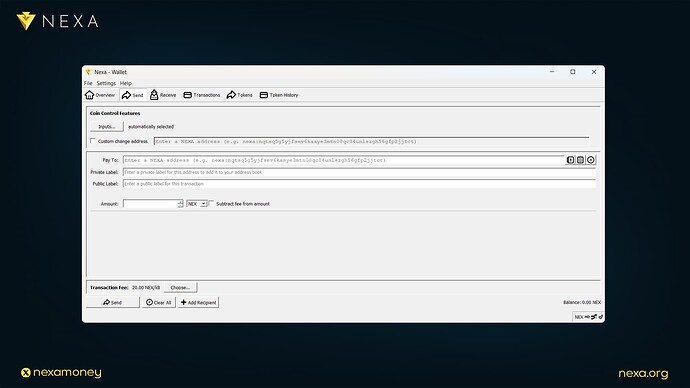
Task: Open the Receive tab
Action: (x=163, y=95)
